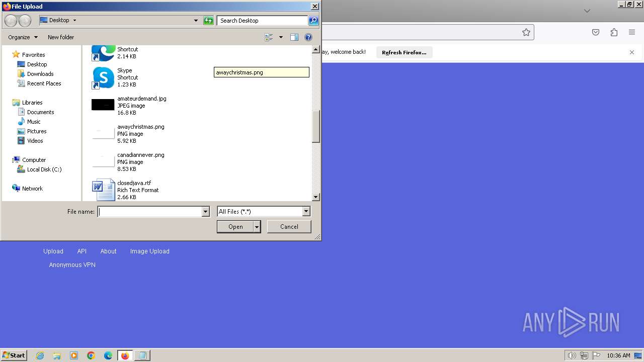The width and height of the screenshot is (644, 362).
Task: Focus the File name input field
Action: tap(150, 212)
